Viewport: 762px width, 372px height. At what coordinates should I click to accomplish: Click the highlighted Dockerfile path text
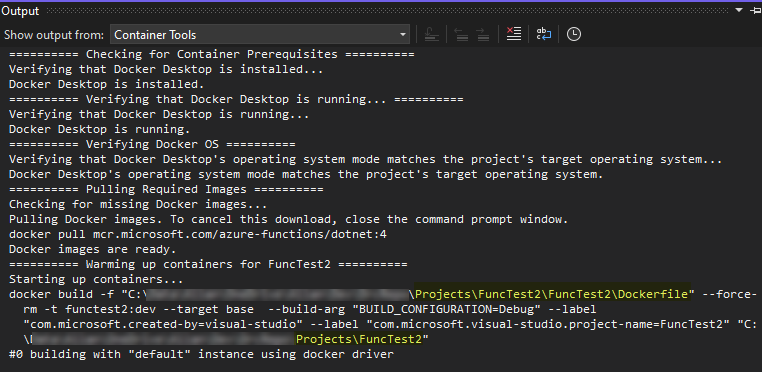pos(552,294)
